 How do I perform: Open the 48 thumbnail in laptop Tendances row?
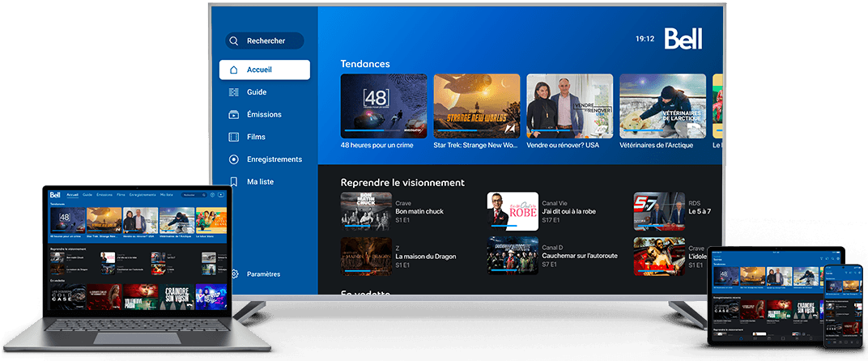[67, 220]
